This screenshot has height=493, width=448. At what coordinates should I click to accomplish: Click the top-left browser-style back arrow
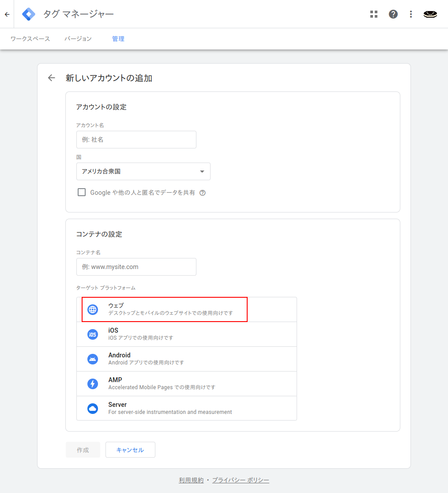click(x=7, y=14)
